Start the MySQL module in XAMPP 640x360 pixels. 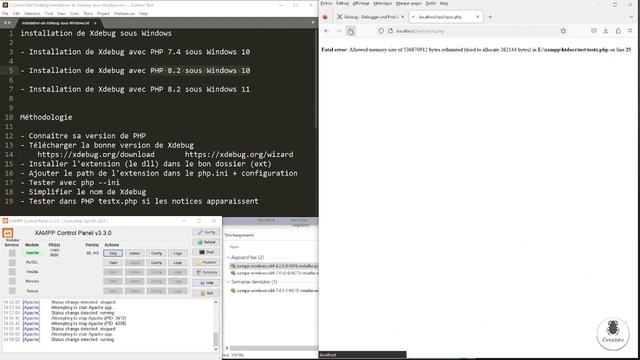[113, 262]
